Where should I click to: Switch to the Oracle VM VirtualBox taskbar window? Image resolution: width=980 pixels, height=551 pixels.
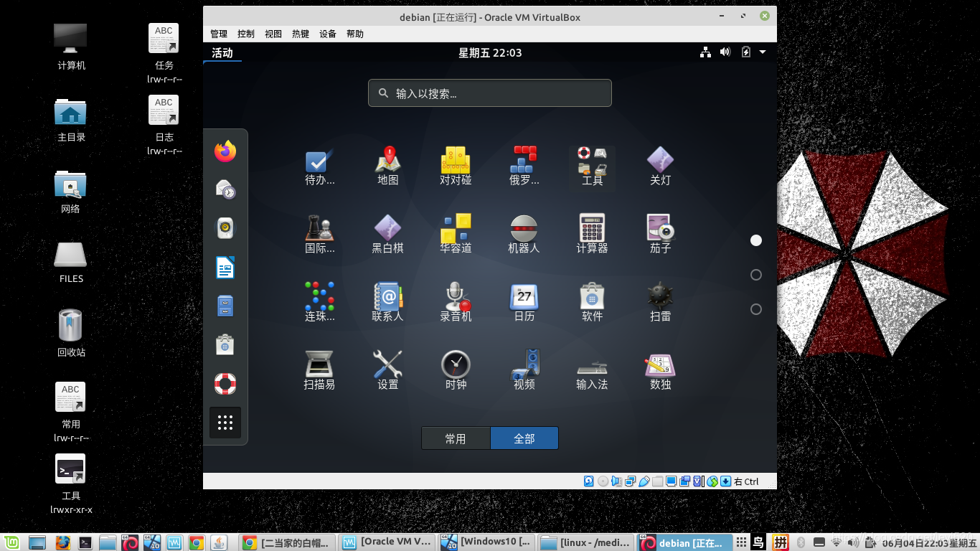(x=387, y=542)
